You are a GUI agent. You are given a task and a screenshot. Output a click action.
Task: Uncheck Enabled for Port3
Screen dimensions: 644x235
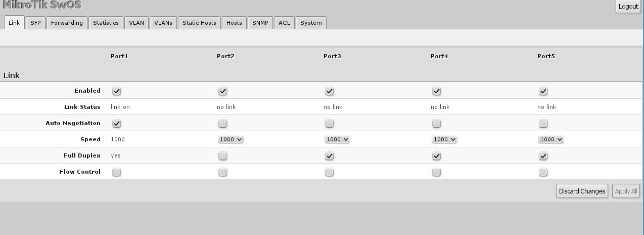(x=329, y=91)
